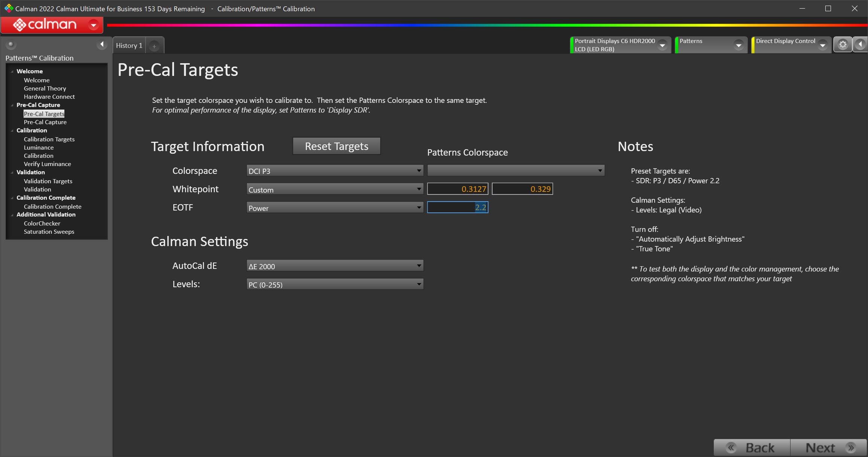Screen dimensions: 868x457
Task: Select Welcome page in sidebar
Action: 37,80
